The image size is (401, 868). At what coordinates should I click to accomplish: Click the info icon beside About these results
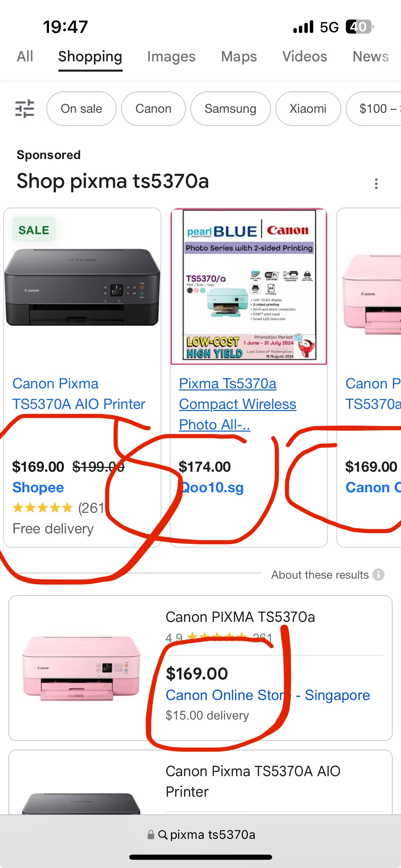(378, 575)
